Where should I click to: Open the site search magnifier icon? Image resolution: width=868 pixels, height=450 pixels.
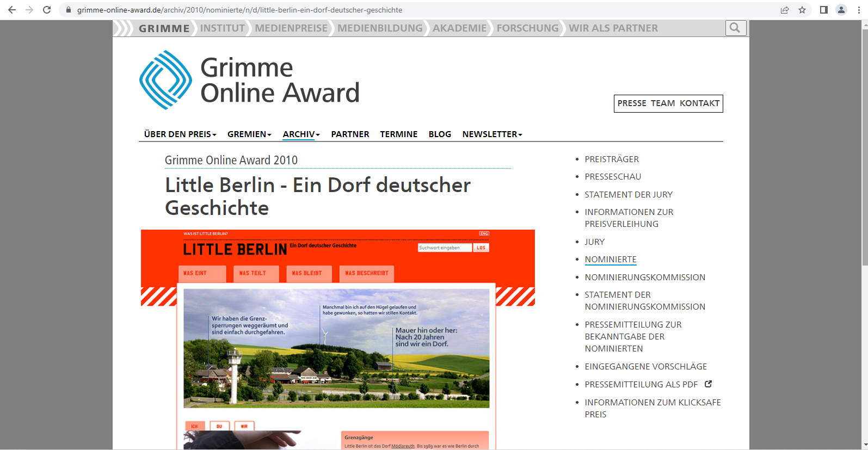735,28
